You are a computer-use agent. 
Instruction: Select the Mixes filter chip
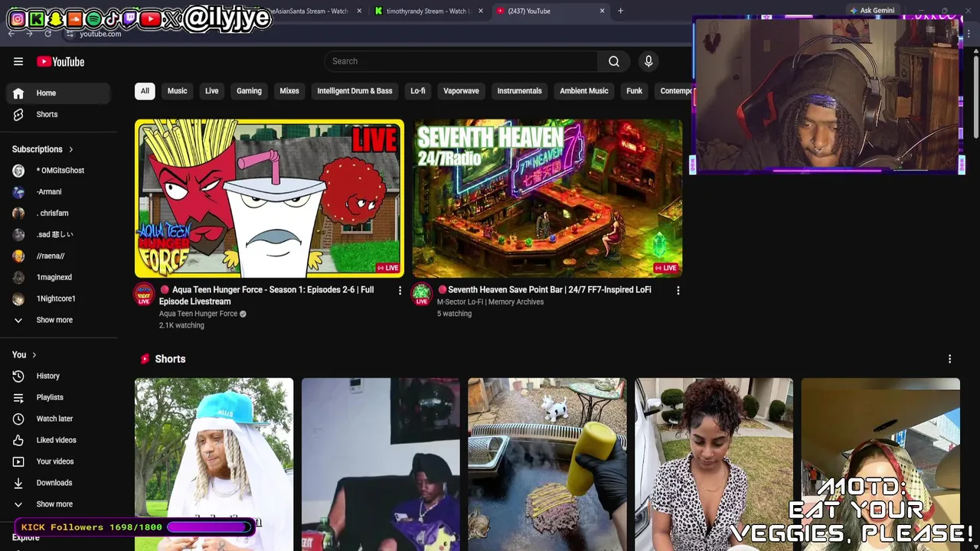[x=289, y=91]
